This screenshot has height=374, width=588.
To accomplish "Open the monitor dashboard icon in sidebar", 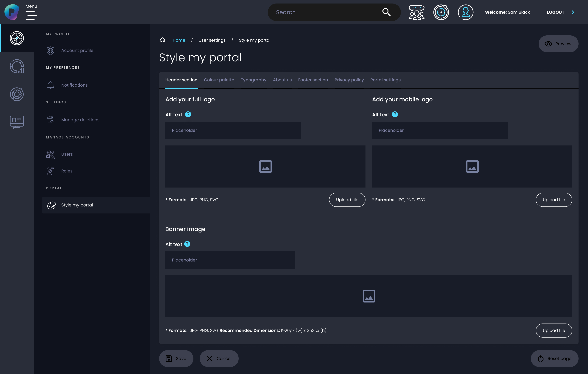I will tap(17, 122).
